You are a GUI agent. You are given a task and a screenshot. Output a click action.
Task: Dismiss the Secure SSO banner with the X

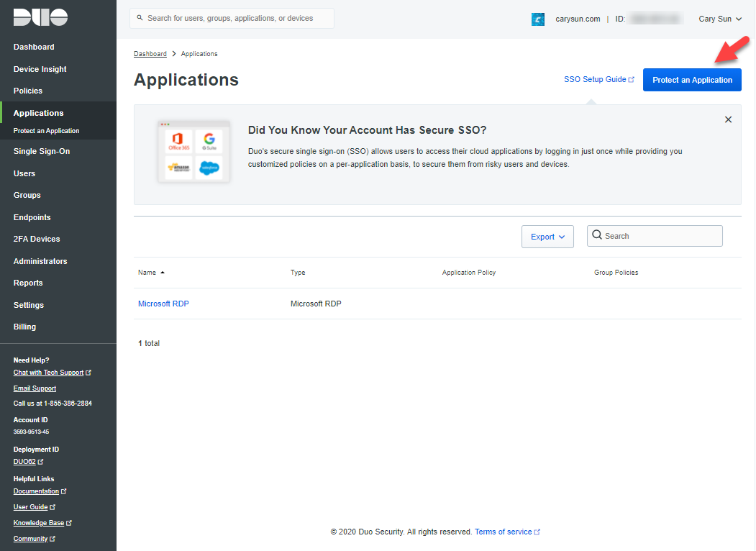[x=728, y=119]
